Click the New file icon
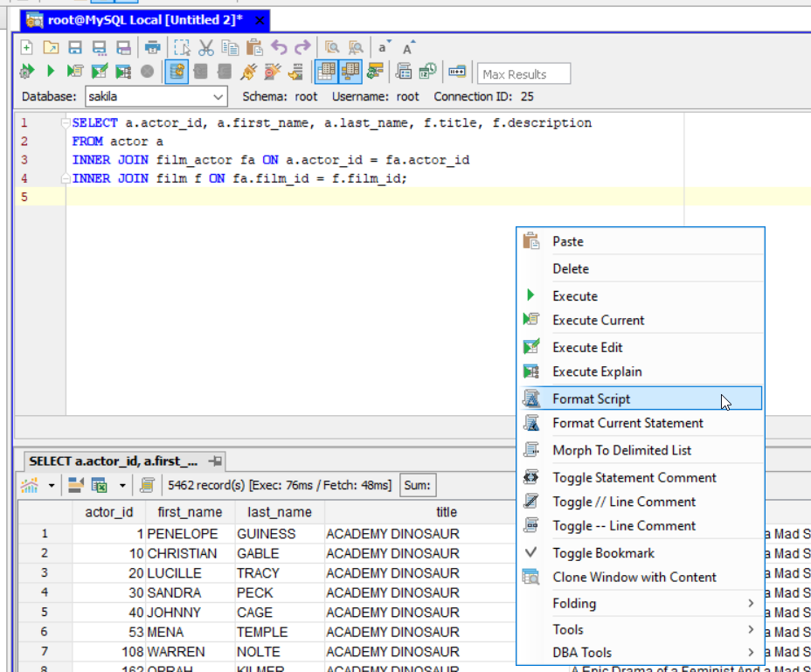 coord(27,48)
